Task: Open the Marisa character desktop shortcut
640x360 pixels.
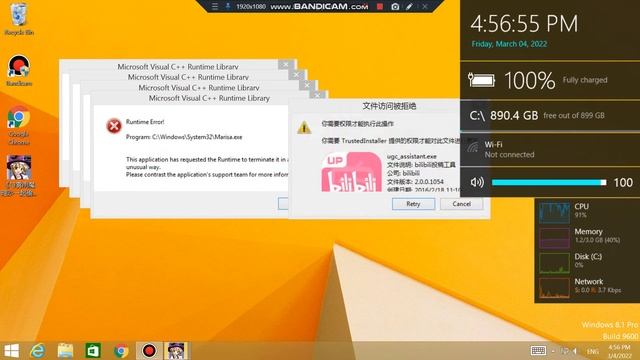Action: 19,175
